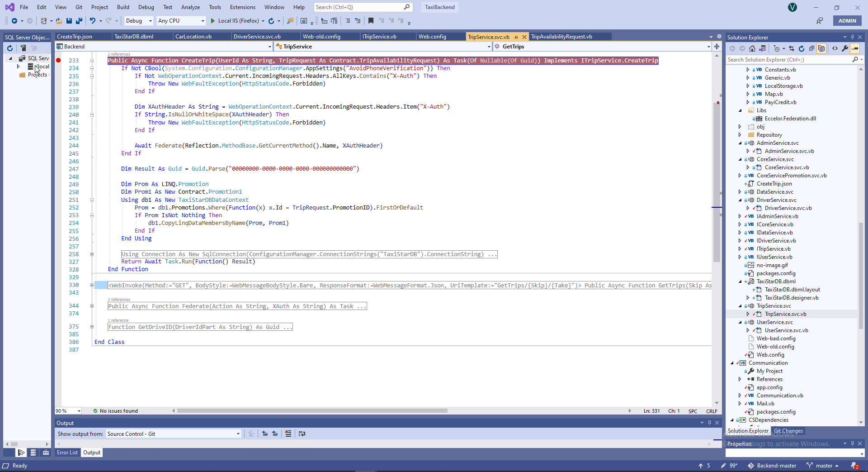The height and width of the screenshot is (472, 868).
Task: Open the Any CPU platform dropdown
Action: 181,21
